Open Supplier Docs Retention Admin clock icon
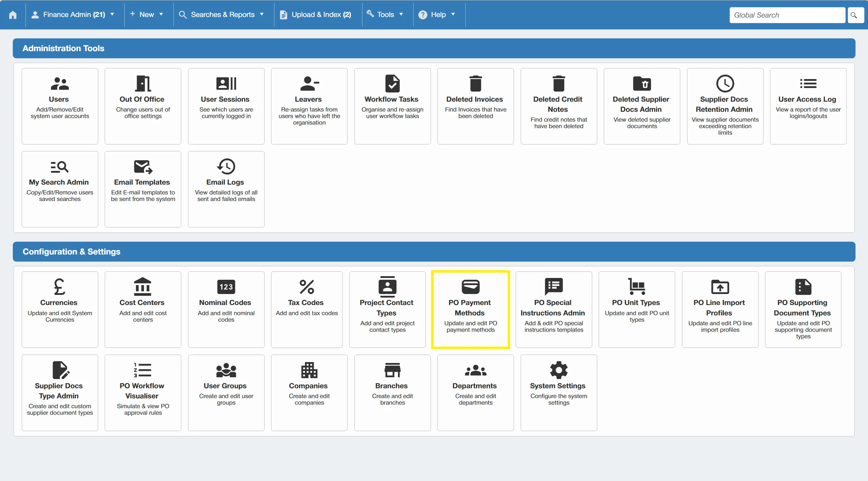The width and height of the screenshot is (868, 481). coord(725,84)
